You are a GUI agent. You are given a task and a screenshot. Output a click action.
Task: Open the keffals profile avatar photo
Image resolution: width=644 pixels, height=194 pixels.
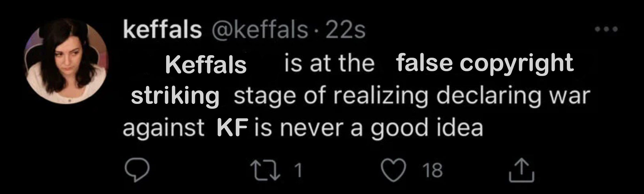click(67, 62)
